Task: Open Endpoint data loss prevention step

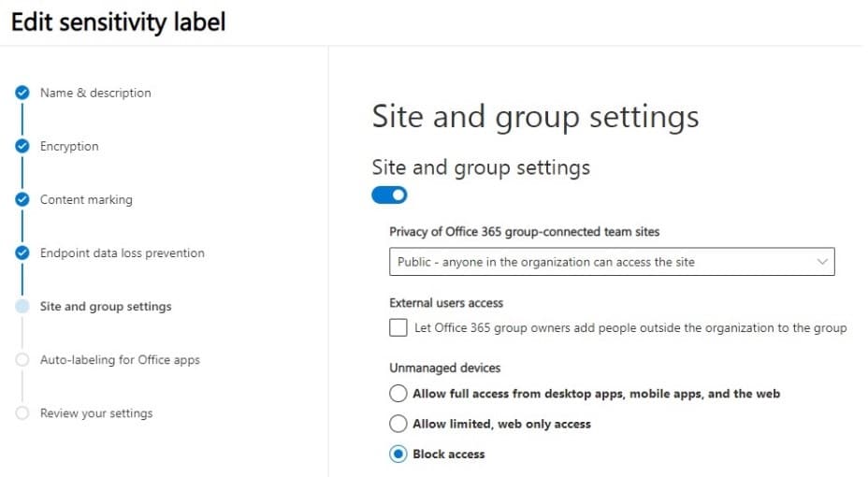Action: [122, 253]
